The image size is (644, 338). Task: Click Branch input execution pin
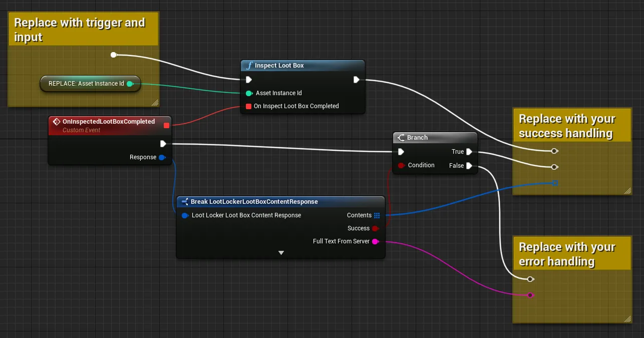(x=401, y=152)
